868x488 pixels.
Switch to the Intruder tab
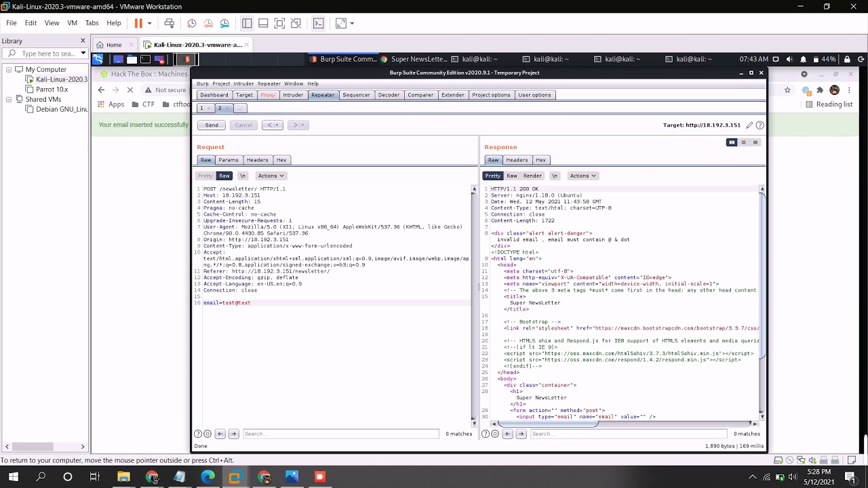pyautogui.click(x=293, y=95)
